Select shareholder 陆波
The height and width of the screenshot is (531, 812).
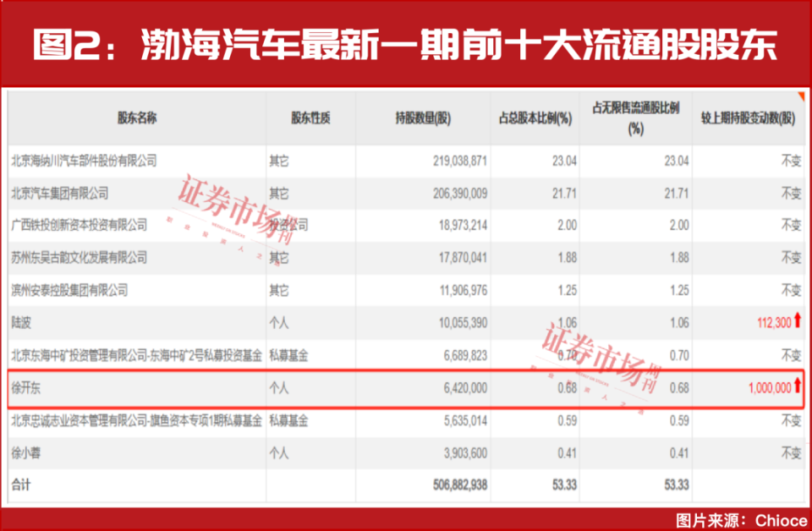21,322
